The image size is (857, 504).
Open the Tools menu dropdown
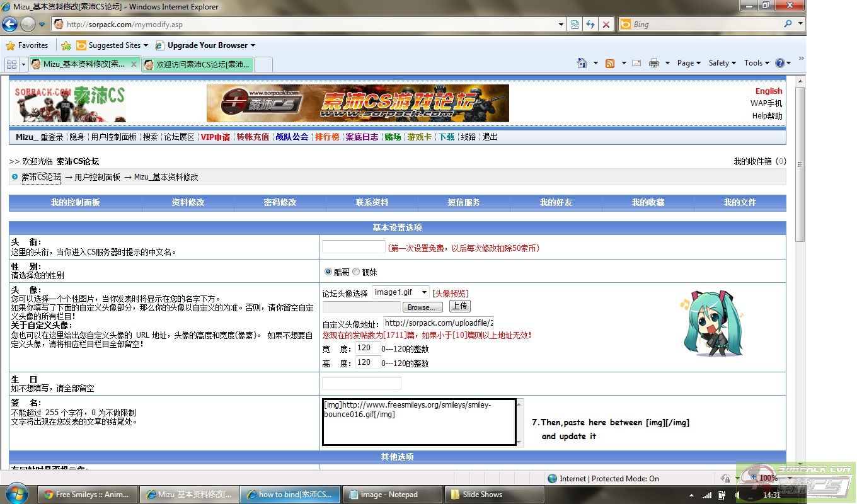pos(756,63)
